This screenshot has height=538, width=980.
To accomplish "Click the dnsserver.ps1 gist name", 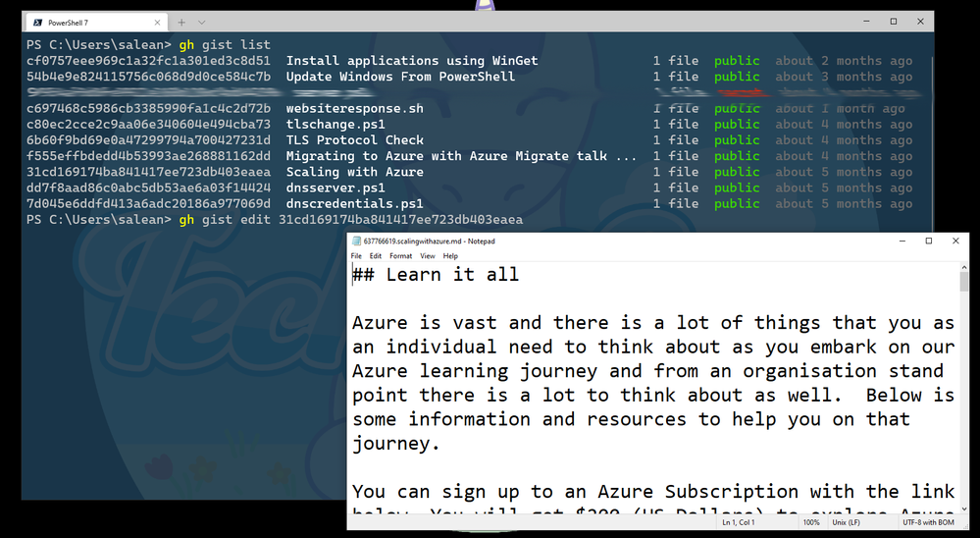I will [335, 188].
